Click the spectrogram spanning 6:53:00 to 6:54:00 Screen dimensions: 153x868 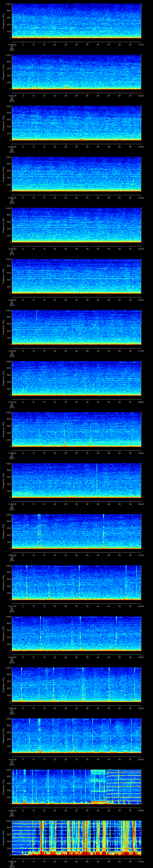(77, 685)
